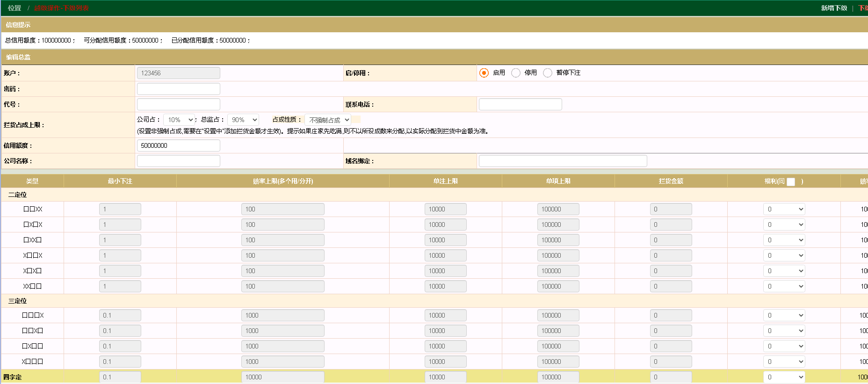Open 福利 dropdown for X□□X row
Viewport: 868px width, 384px height.
pos(784,255)
